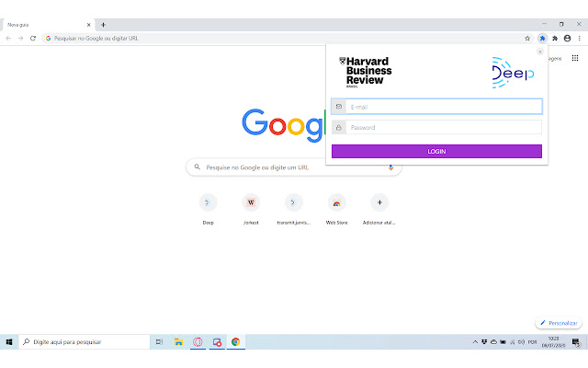
Task: Open the screen recorder taskbar app
Action: pyautogui.click(x=217, y=342)
